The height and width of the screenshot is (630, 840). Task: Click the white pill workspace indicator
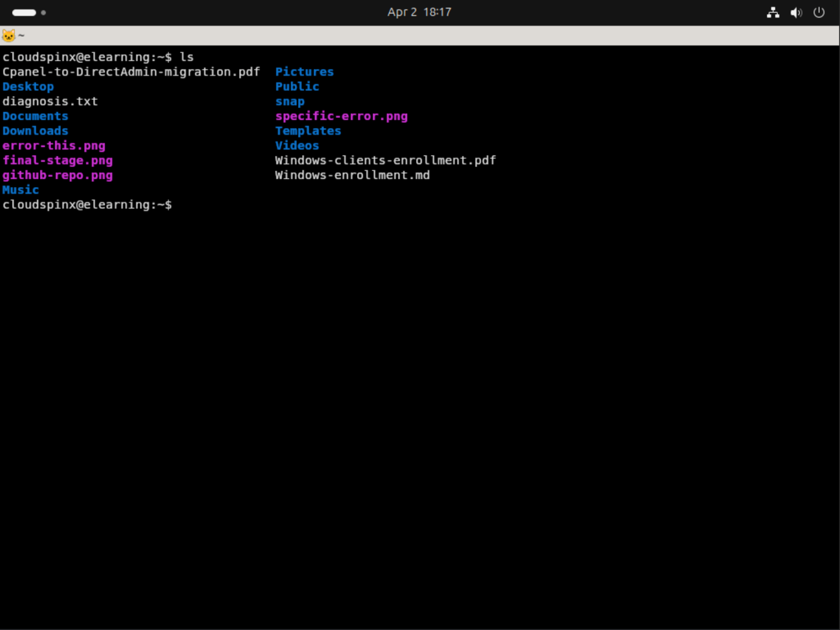(x=24, y=12)
